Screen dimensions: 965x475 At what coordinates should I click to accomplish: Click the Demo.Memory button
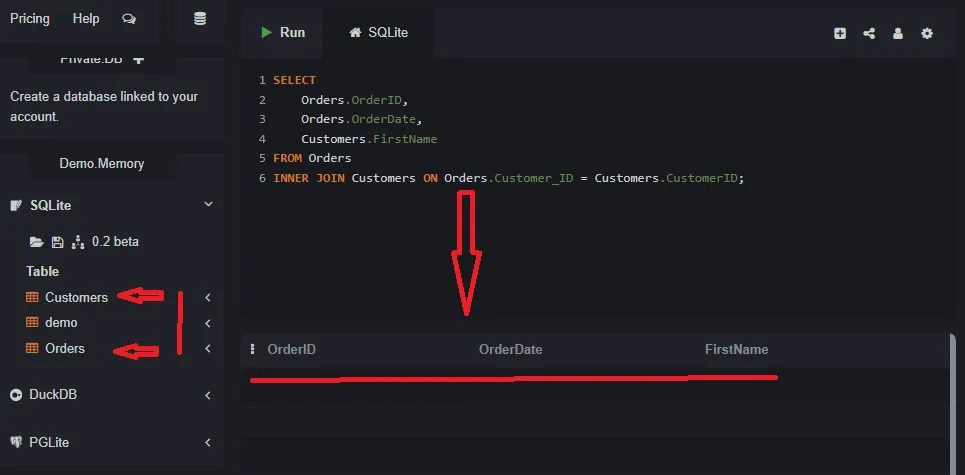coord(101,163)
